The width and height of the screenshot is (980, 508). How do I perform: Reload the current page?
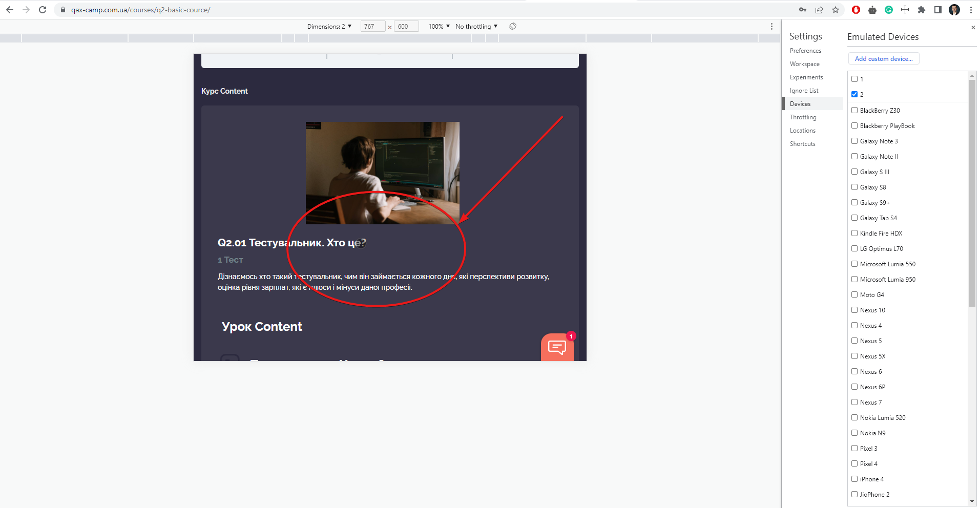[43, 9]
